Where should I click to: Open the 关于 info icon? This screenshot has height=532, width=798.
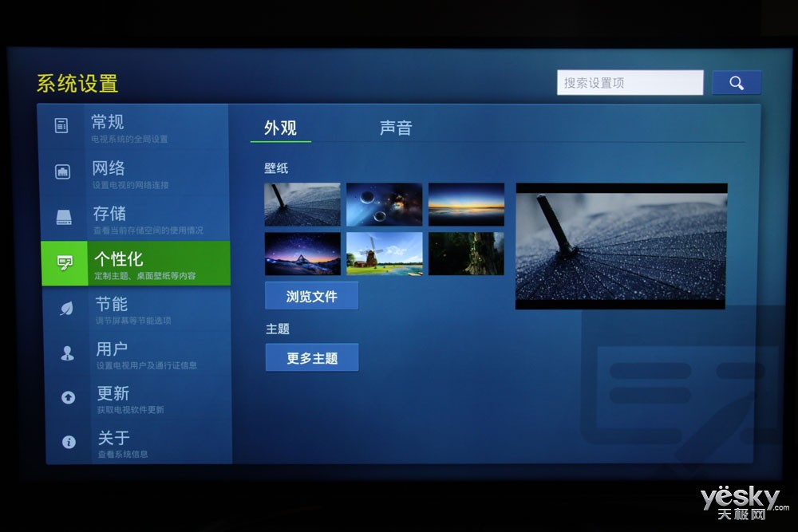pos(69,441)
